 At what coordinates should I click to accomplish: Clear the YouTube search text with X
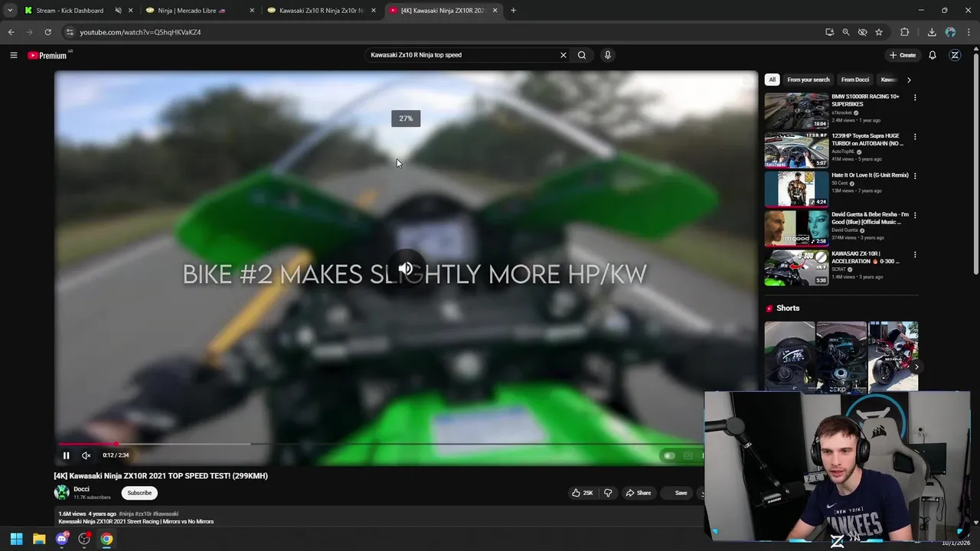click(x=563, y=55)
